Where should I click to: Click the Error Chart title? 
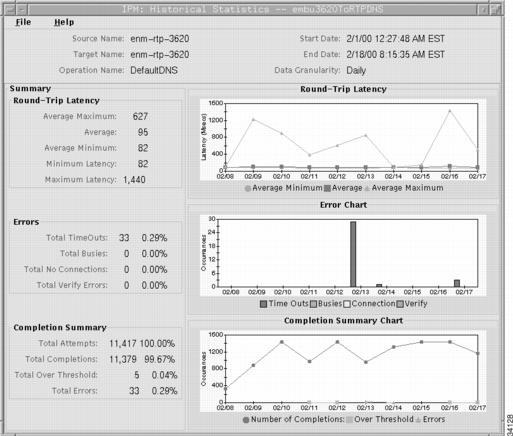tap(343, 205)
